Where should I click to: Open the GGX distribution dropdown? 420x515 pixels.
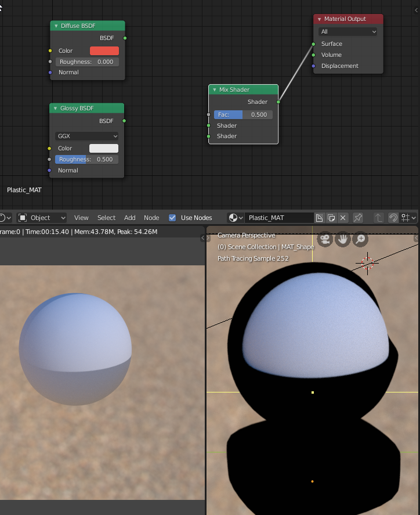point(86,136)
